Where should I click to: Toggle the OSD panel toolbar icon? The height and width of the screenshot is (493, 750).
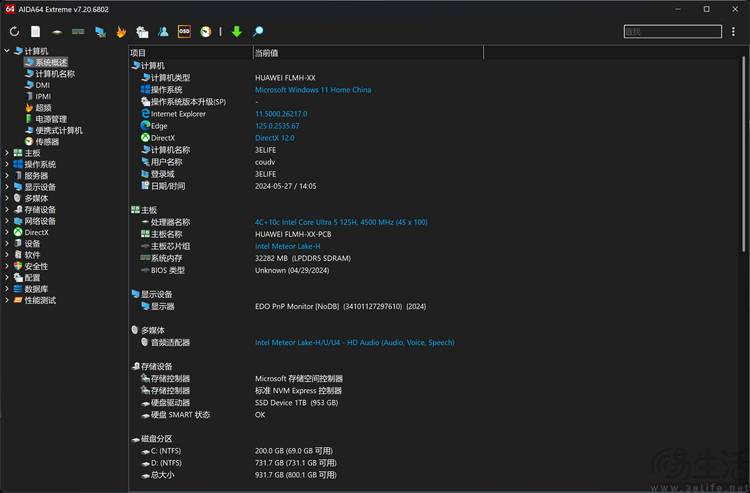[184, 32]
